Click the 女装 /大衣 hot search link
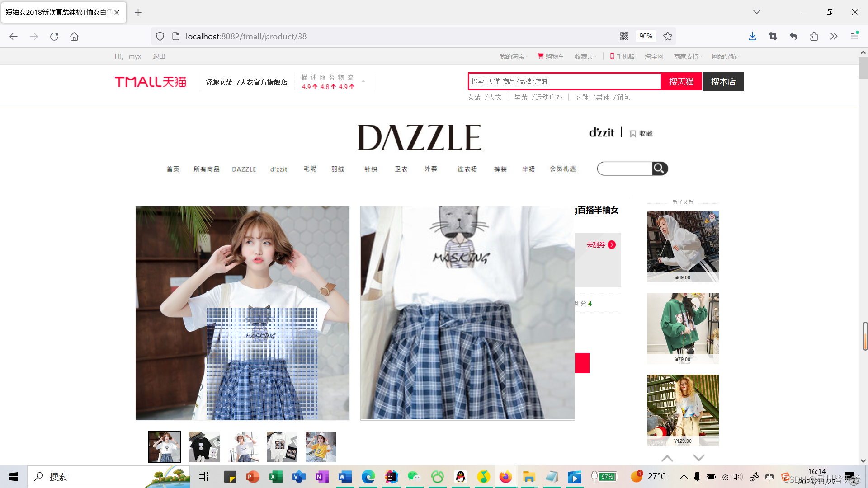 pos(485,97)
